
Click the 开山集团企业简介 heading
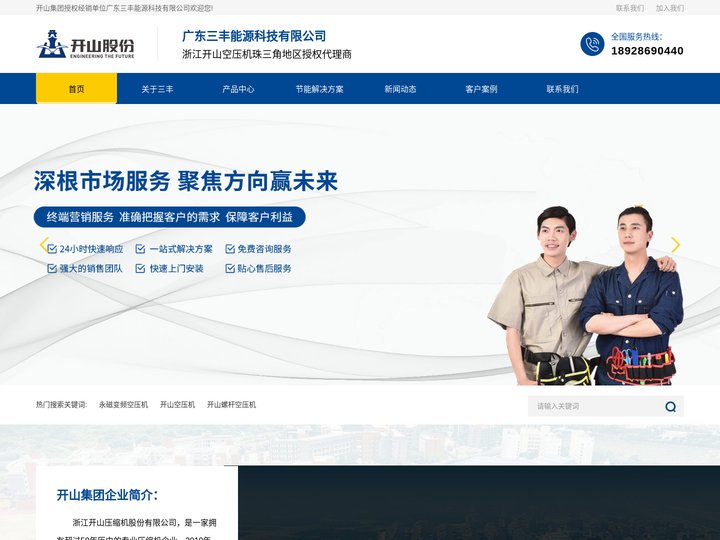coord(107,495)
